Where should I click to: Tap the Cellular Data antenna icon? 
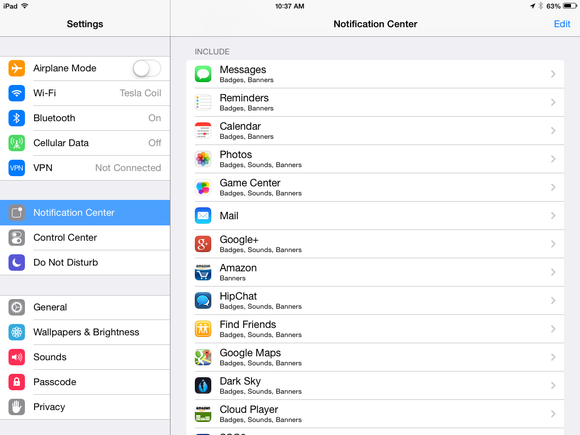click(x=17, y=143)
